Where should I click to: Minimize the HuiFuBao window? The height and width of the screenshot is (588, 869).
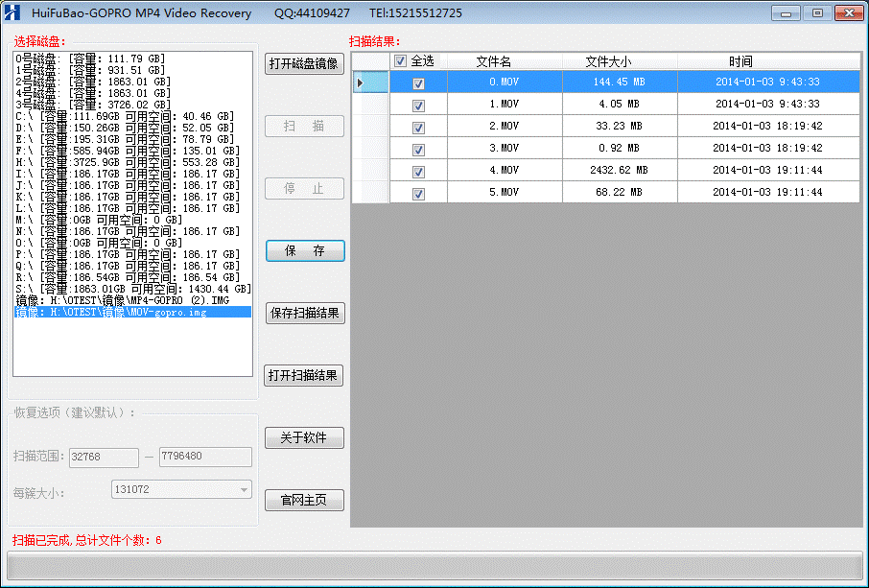coord(786,12)
